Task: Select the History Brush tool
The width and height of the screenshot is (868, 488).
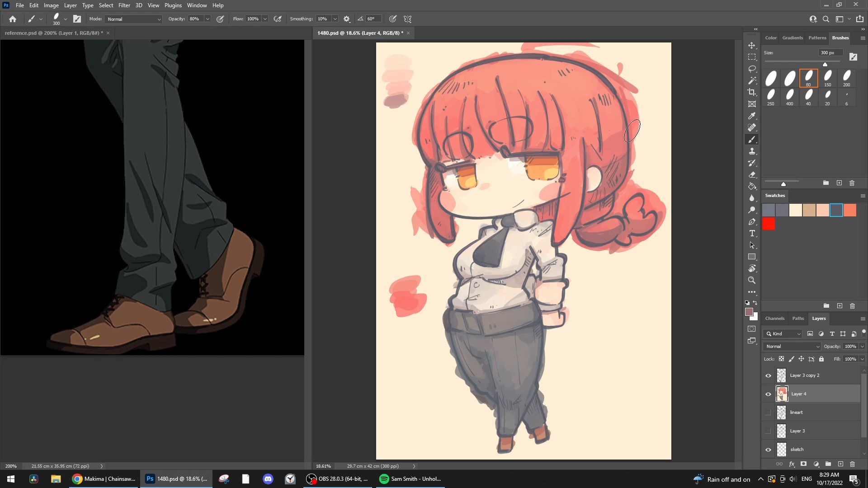Action: [x=752, y=163]
